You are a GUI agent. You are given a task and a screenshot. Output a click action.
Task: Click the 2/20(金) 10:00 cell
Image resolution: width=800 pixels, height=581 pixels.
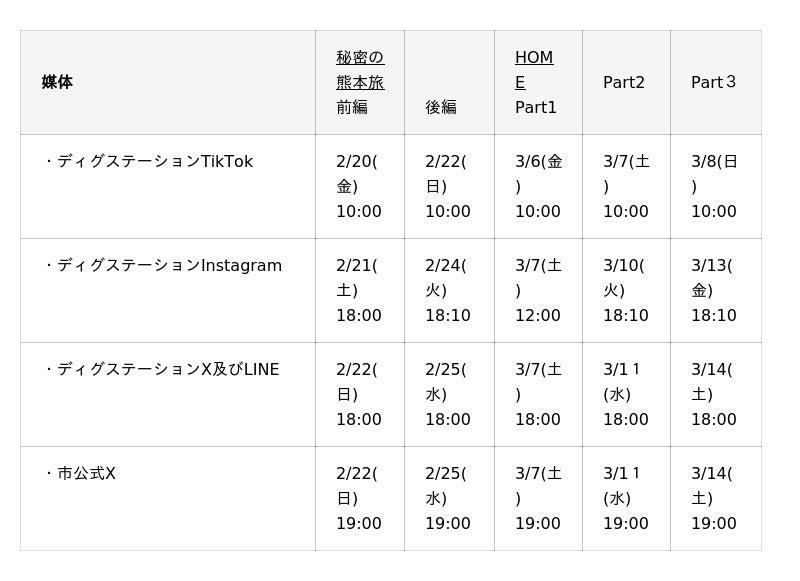coord(359,186)
